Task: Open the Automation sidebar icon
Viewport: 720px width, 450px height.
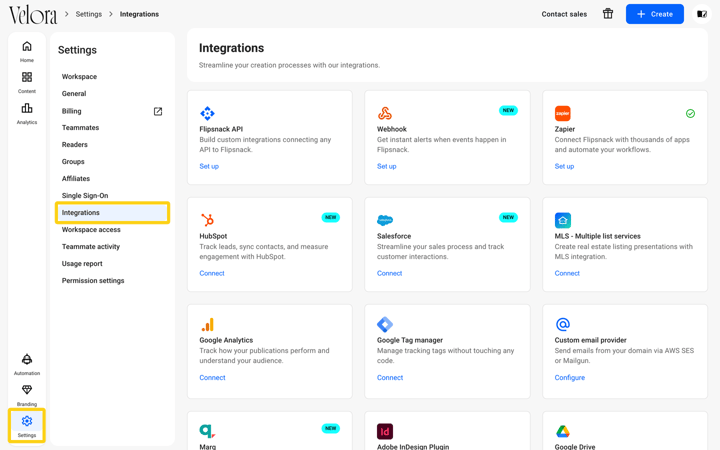Action: pyautogui.click(x=27, y=359)
